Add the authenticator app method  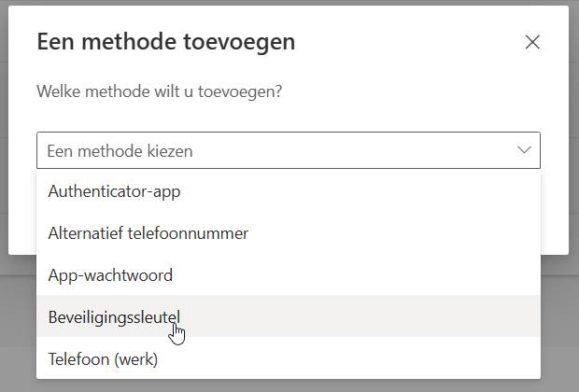click(x=289, y=191)
